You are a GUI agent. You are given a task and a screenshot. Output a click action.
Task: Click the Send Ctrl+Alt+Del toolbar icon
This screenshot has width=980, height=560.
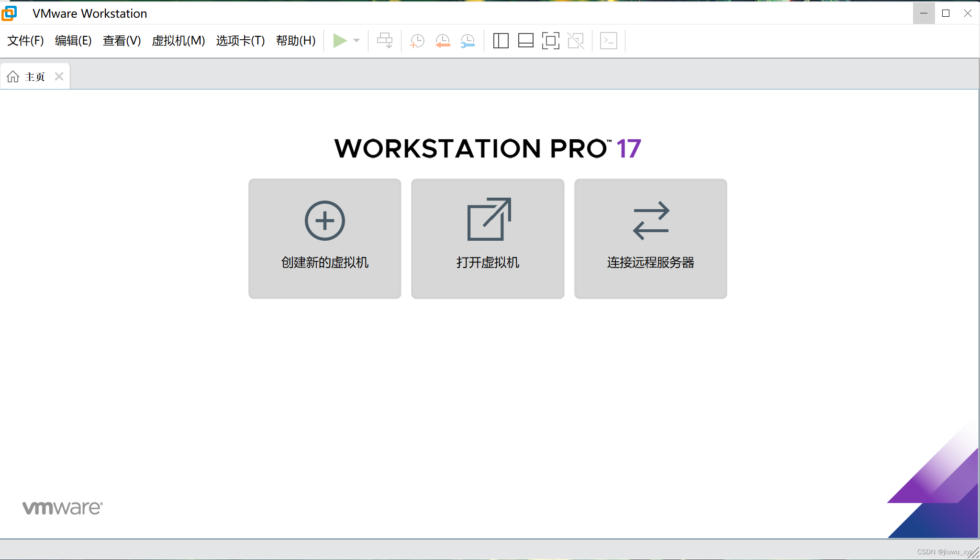[x=385, y=41]
